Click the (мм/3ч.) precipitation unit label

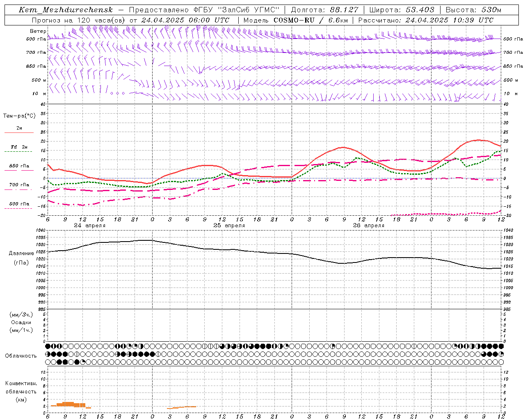21,315
